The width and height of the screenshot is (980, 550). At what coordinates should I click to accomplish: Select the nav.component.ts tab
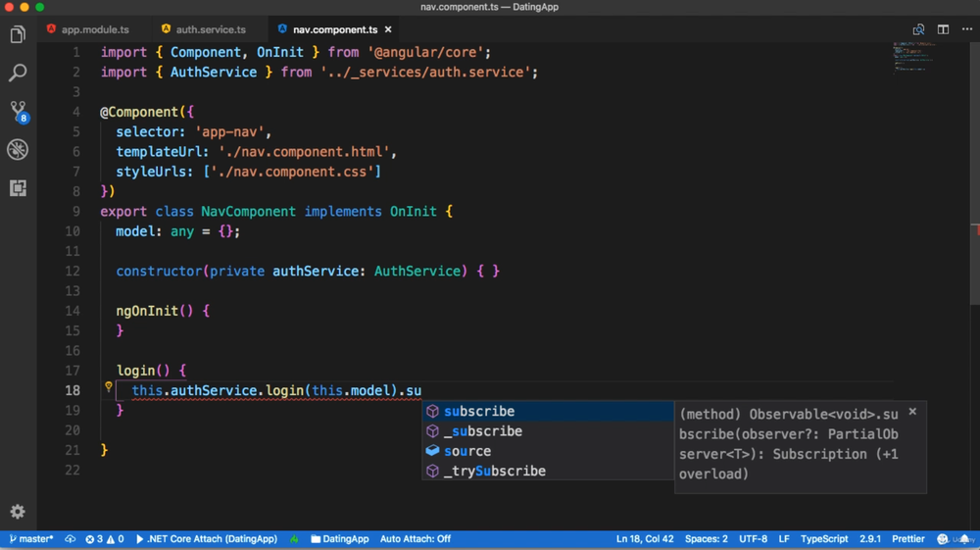(x=335, y=29)
